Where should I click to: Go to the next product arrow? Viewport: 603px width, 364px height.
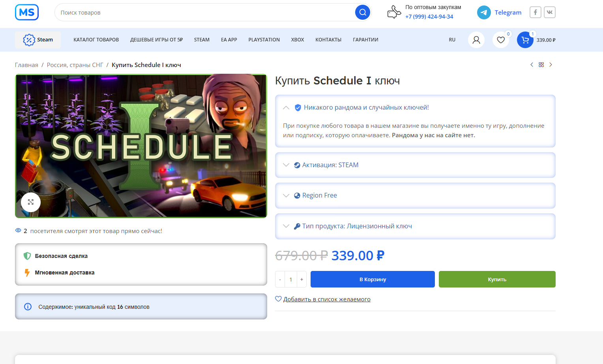click(x=551, y=65)
